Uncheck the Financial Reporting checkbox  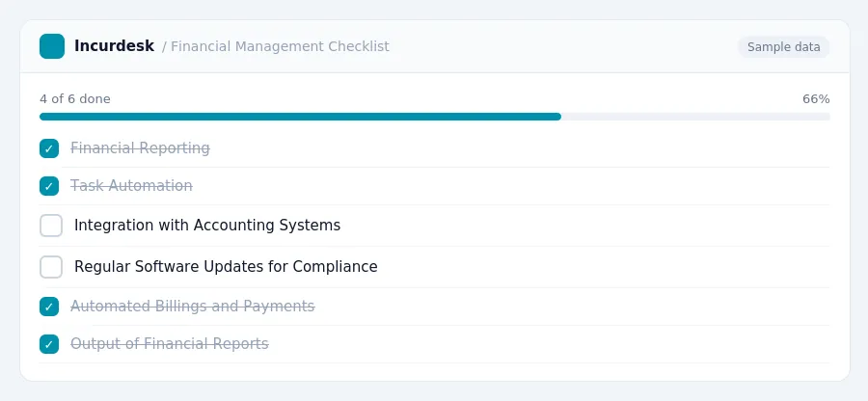pos(49,148)
